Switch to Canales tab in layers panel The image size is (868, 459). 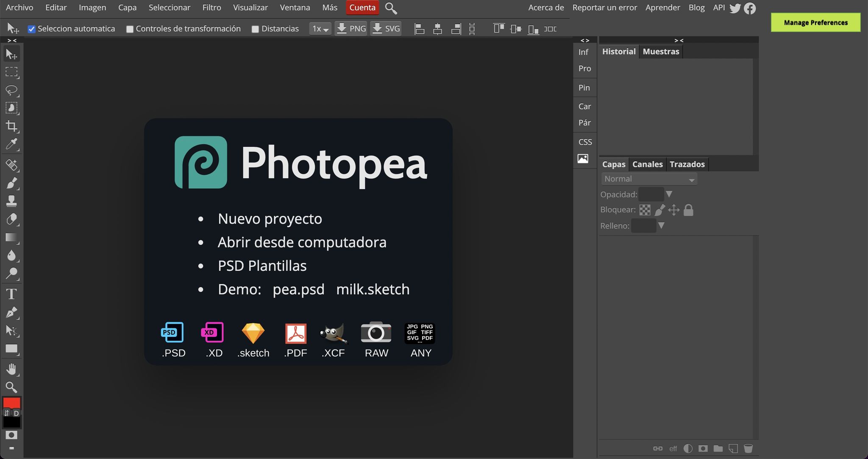(647, 164)
